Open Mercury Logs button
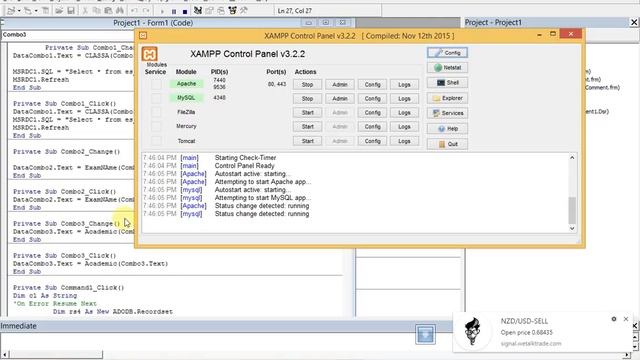This screenshot has height=360, width=640. [x=404, y=127]
